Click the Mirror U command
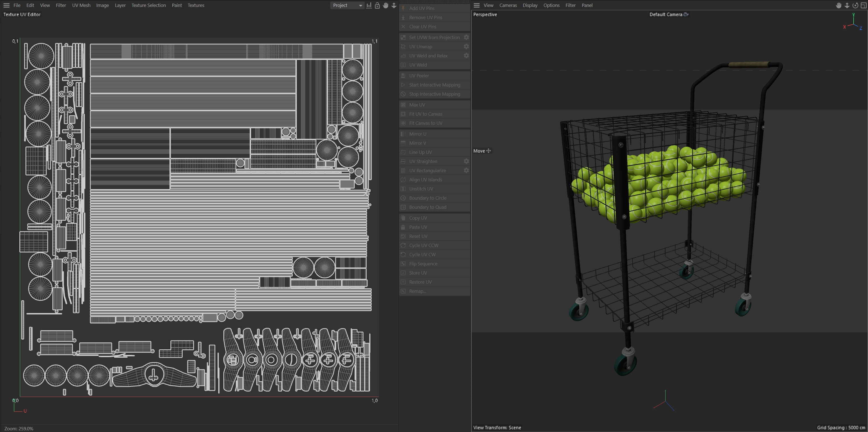Image resolution: width=868 pixels, height=432 pixels. tap(417, 134)
